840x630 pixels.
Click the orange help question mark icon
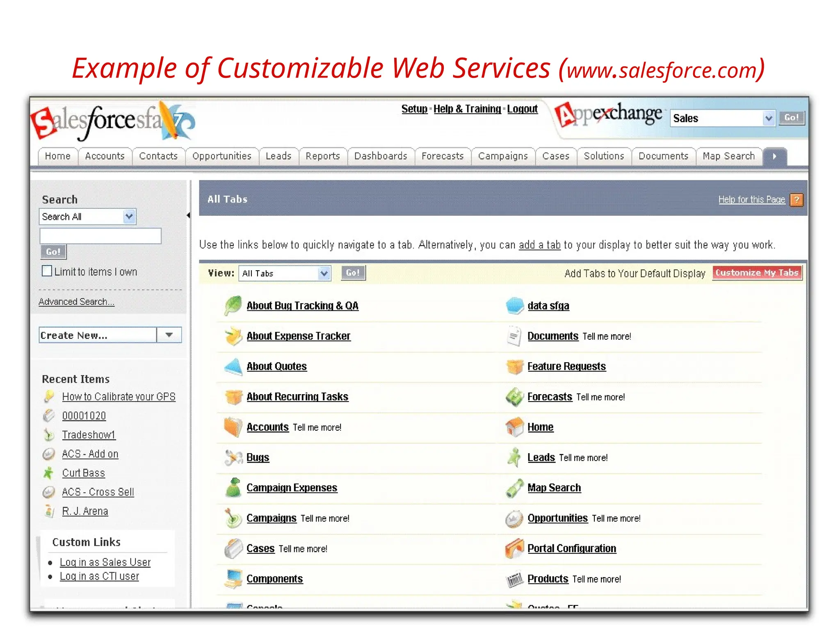pyautogui.click(x=797, y=200)
